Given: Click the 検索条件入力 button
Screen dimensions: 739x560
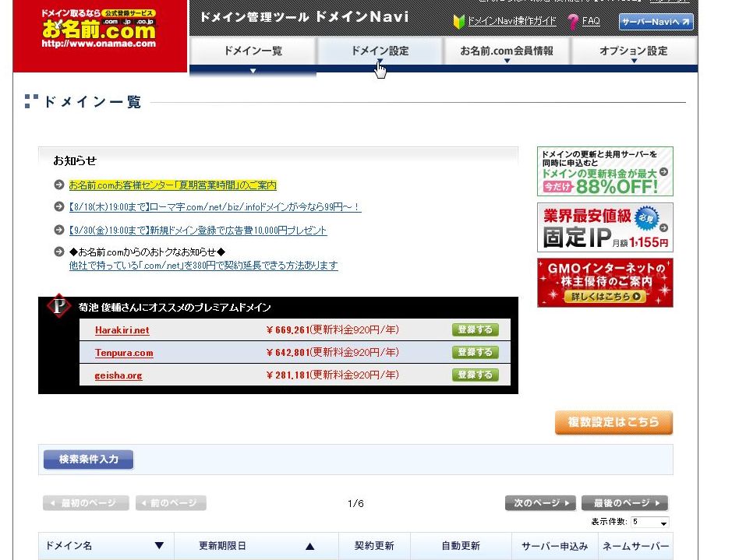Looking at the screenshot, I should [x=89, y=460].
